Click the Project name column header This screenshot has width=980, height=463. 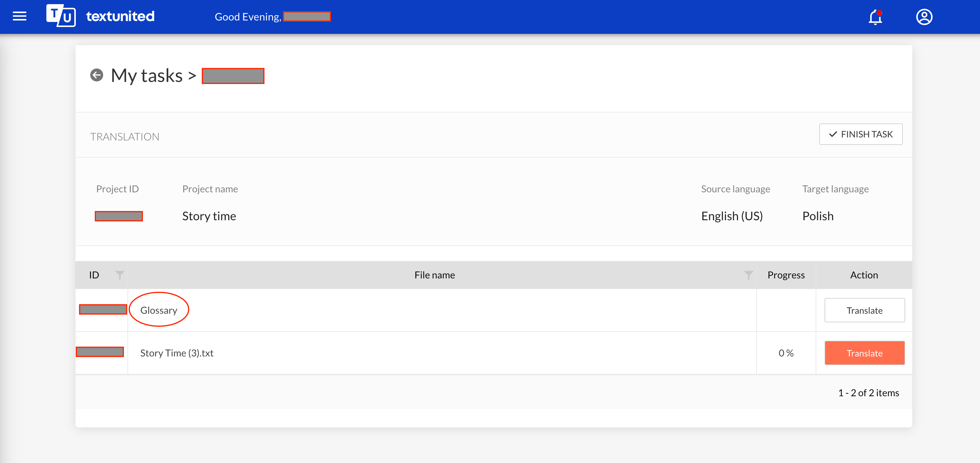click(209, 188)
